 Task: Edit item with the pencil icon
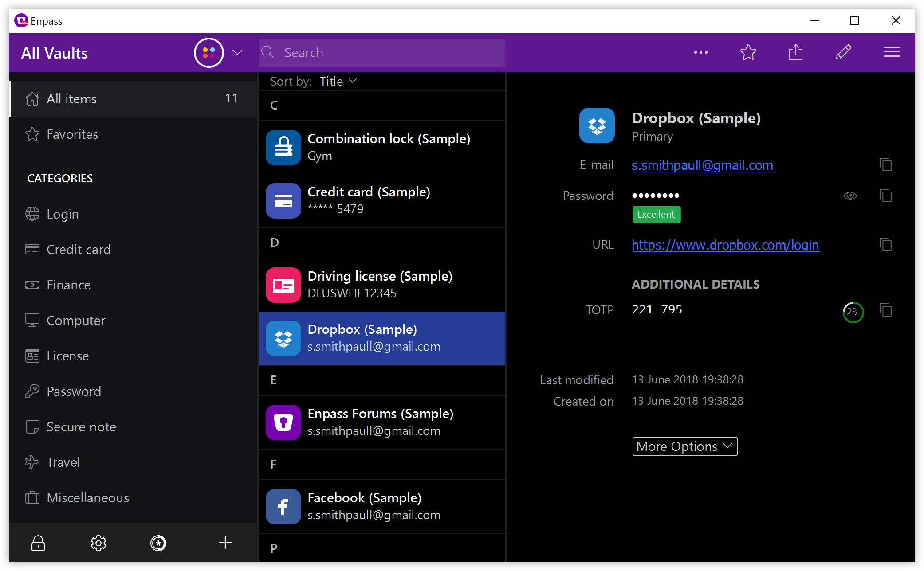pyautogui.click(x=843, y=52)
